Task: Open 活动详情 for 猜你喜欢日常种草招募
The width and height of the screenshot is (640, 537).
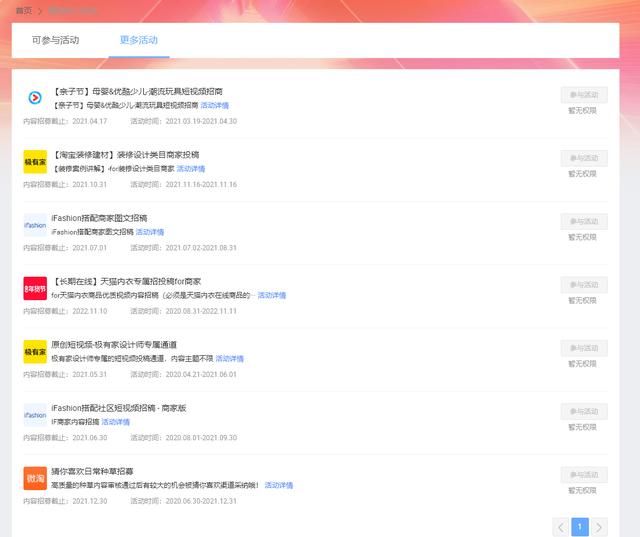Action: (x=279, y=485)
